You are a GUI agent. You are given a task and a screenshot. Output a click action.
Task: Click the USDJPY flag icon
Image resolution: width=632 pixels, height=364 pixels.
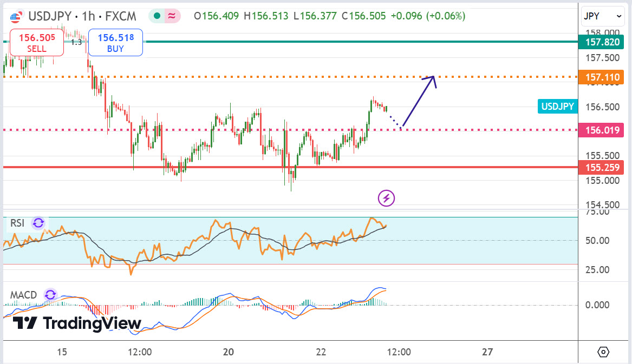(16, 16)
